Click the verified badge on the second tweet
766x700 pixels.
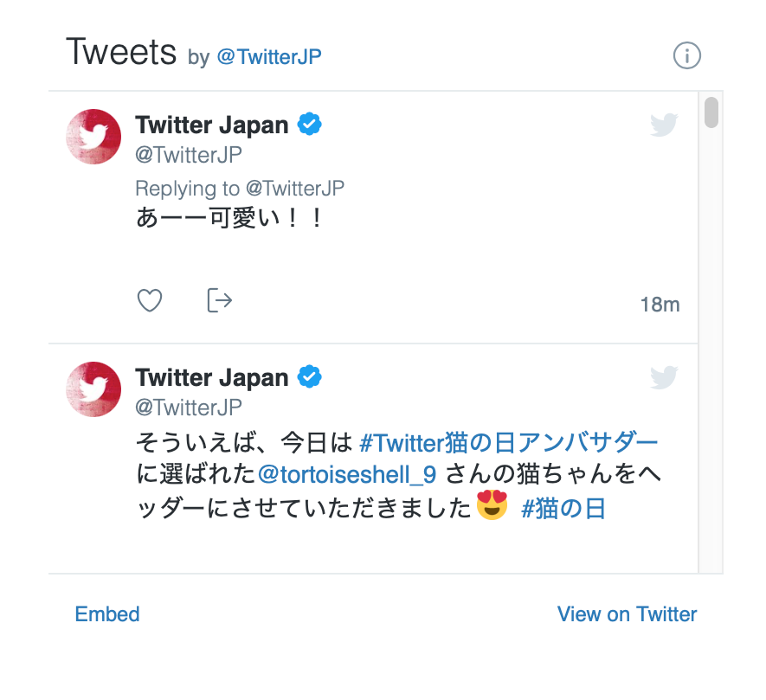pos(310,377)
